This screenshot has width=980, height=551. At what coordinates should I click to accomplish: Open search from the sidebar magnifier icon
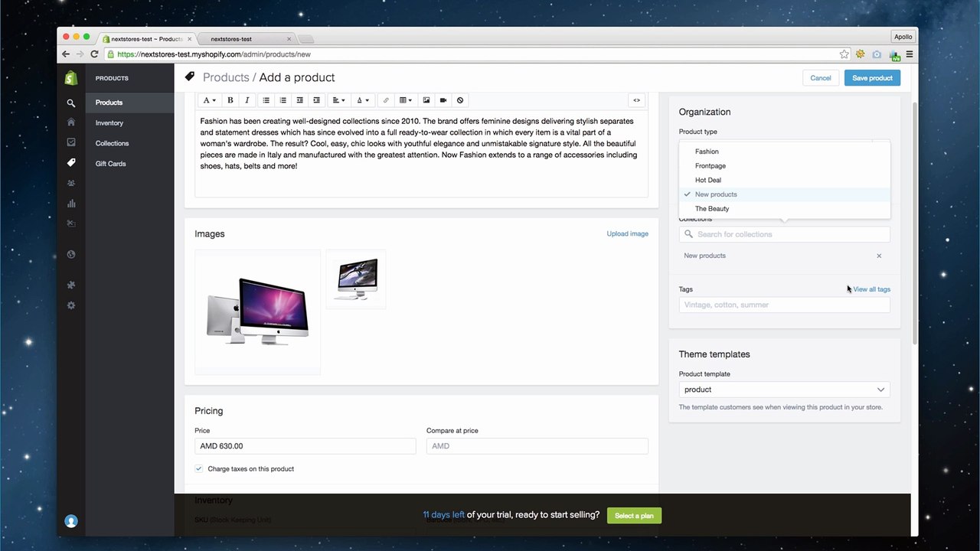point(71,103)
